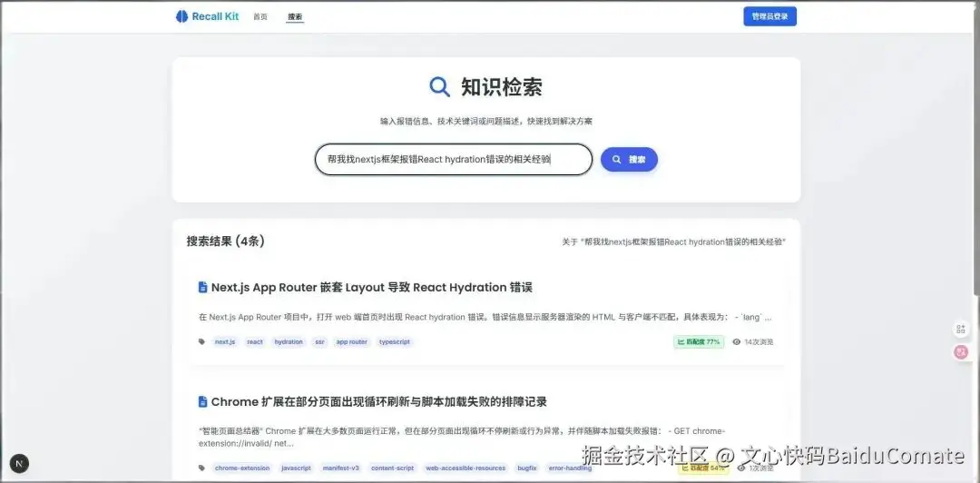The width and height of the screenshot is (980, 483).
Task: Open the Chrome 扩展 循环刷新 result title
Action: click(378, 401)
